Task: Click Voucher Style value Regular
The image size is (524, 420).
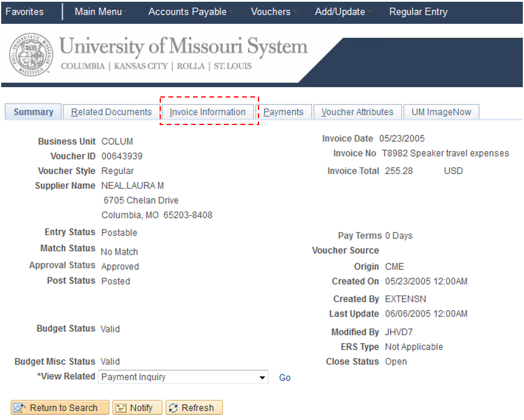Action: [x=118, y=171]
